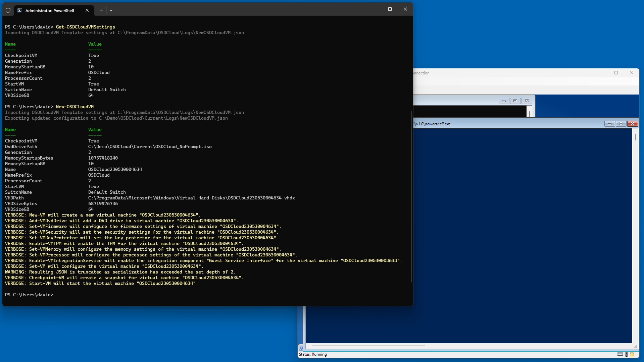Close the black console window in VM
The height and width of the screenshot is (362, 644).
coord(527,101)
